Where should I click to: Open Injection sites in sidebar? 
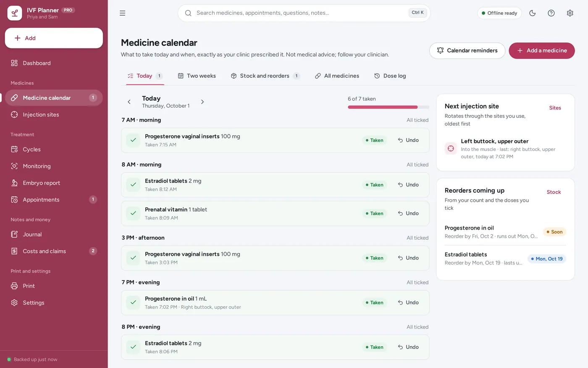[54, 114]
